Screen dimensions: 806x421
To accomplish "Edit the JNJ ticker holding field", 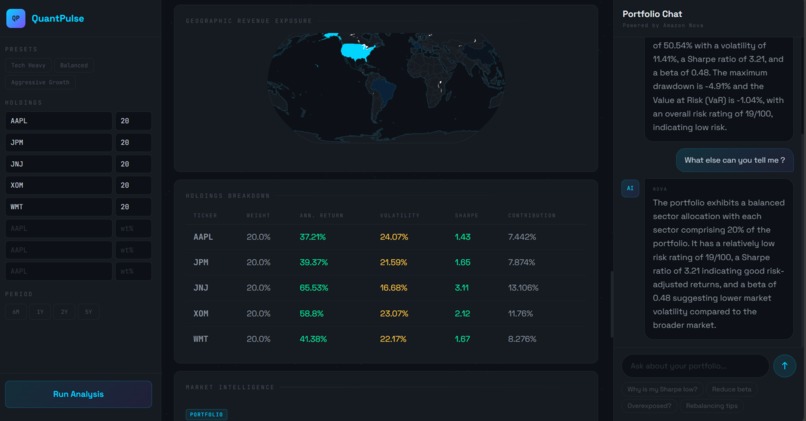I will [x=59, y=164].
